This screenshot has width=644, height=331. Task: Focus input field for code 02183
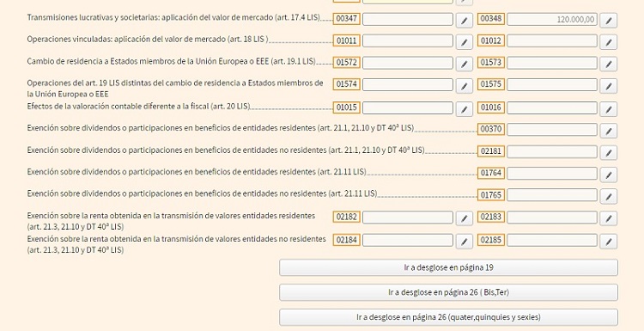[552, 218]
